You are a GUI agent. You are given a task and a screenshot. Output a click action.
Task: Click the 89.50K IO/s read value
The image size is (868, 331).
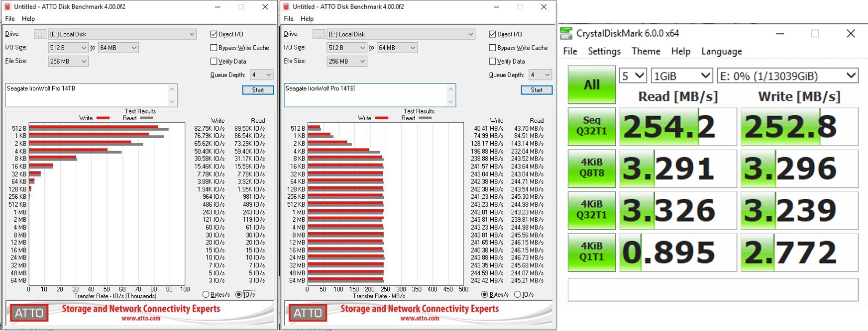coord(249,128)
